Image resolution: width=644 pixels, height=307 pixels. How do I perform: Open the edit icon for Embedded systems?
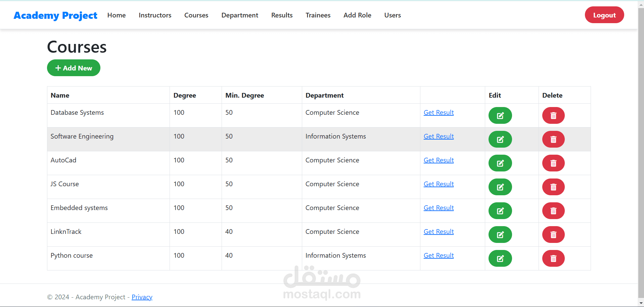(500, 211)
